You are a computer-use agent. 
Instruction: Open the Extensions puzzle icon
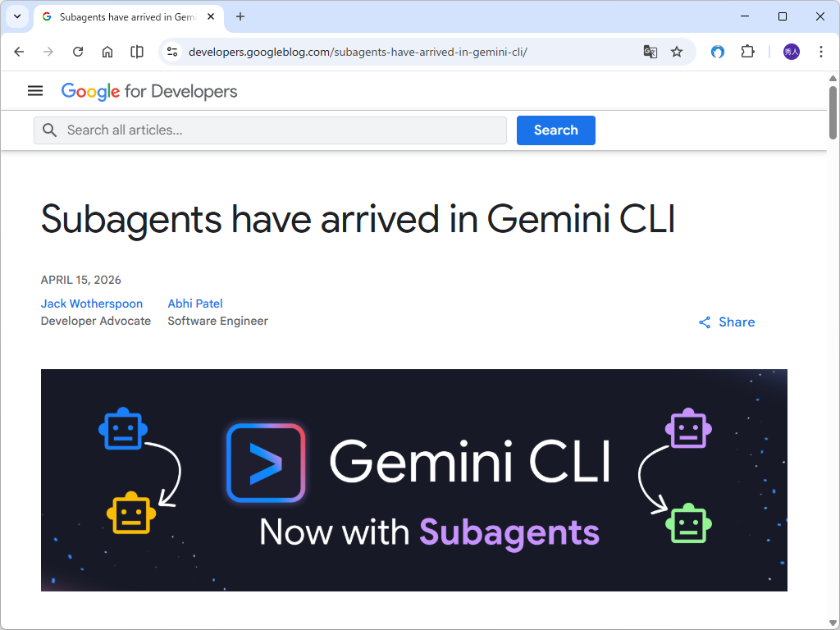click(x=747, y=52)
